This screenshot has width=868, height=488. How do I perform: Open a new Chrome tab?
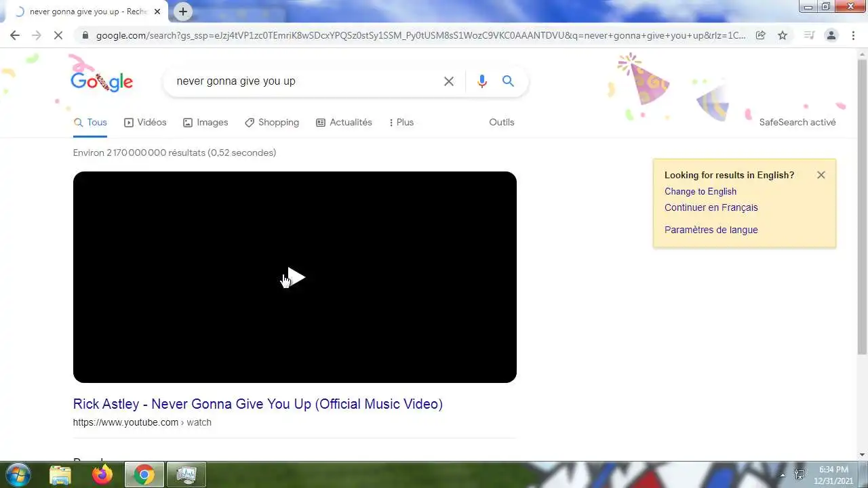183,12
